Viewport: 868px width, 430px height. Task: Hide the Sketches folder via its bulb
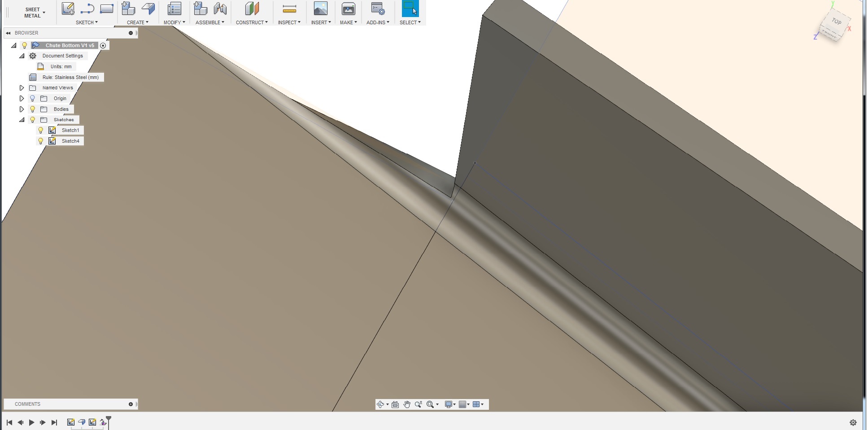click(x=33, y=120)
